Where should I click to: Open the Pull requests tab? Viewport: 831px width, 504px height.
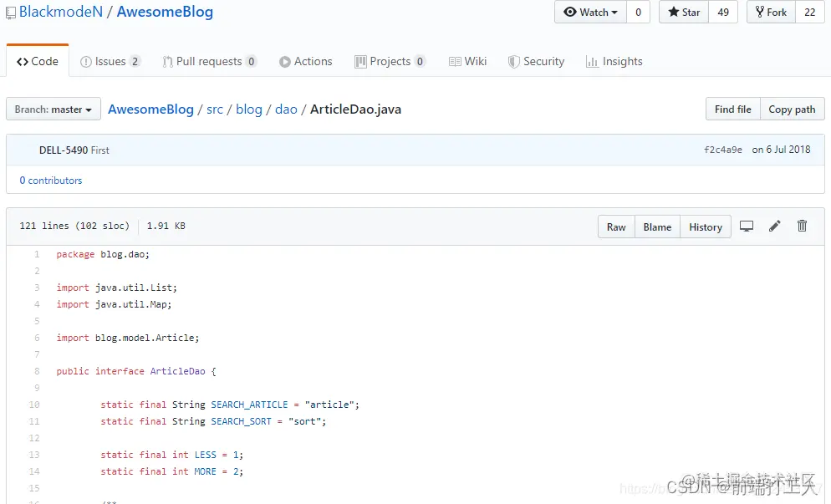pos(209,62)
